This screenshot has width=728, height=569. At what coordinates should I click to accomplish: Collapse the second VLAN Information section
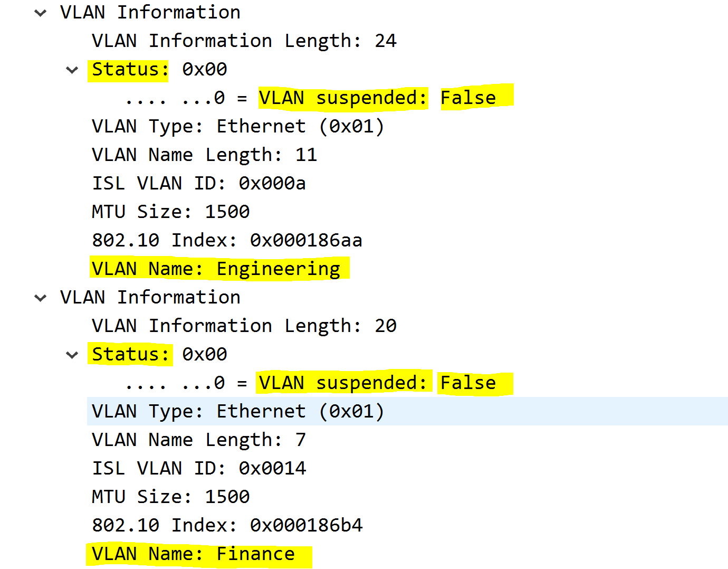coord(41,298)
